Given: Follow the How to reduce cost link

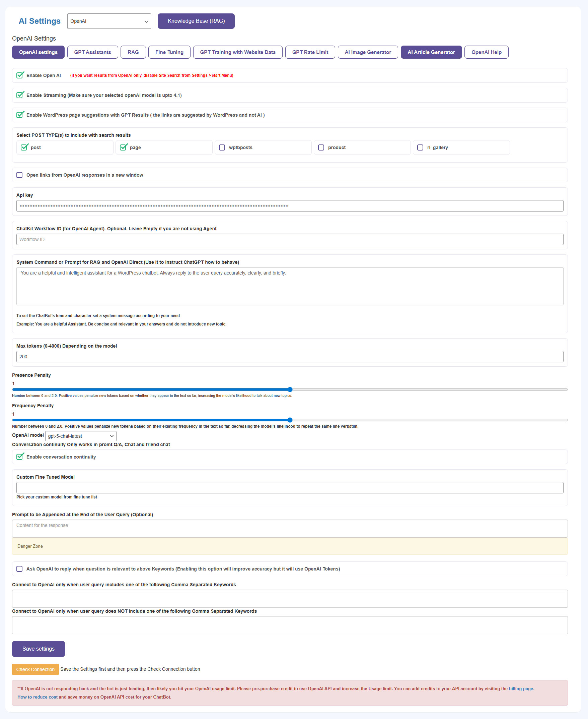Looking at the screenshot, I should tap(37, 697).
